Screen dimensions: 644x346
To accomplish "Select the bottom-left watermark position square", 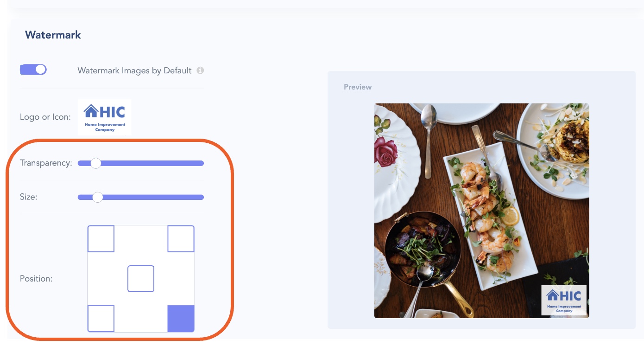I will point(101,319).
